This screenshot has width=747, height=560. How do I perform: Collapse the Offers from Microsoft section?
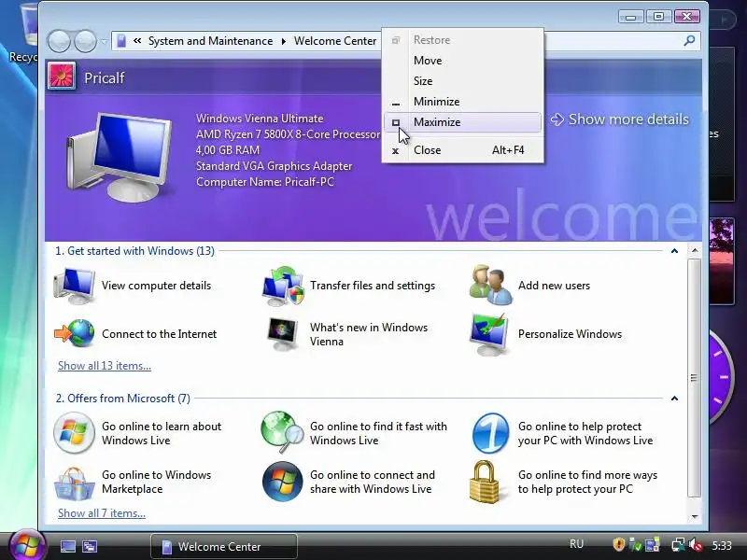[674, 399]
